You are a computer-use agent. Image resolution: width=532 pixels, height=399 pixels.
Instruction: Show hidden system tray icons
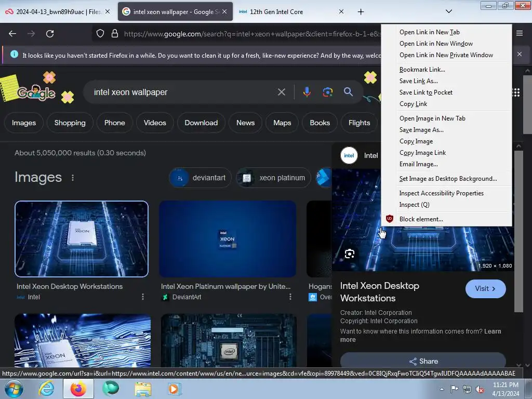442,389
